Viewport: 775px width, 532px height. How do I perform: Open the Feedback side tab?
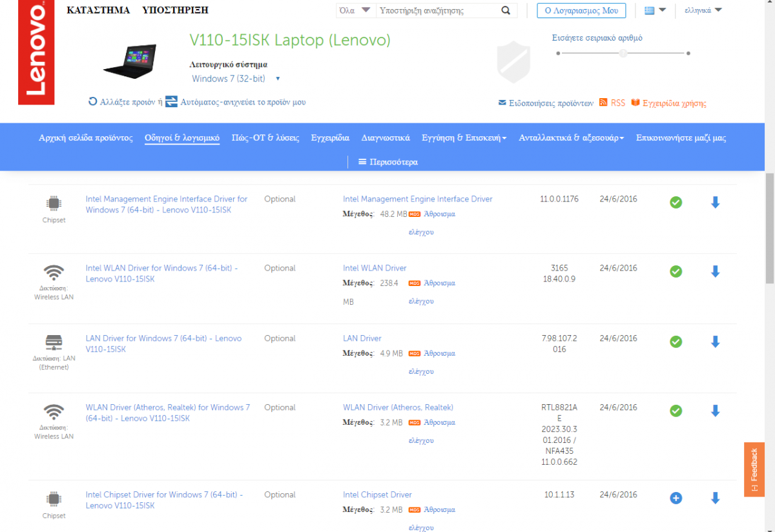tap(754, 469)
